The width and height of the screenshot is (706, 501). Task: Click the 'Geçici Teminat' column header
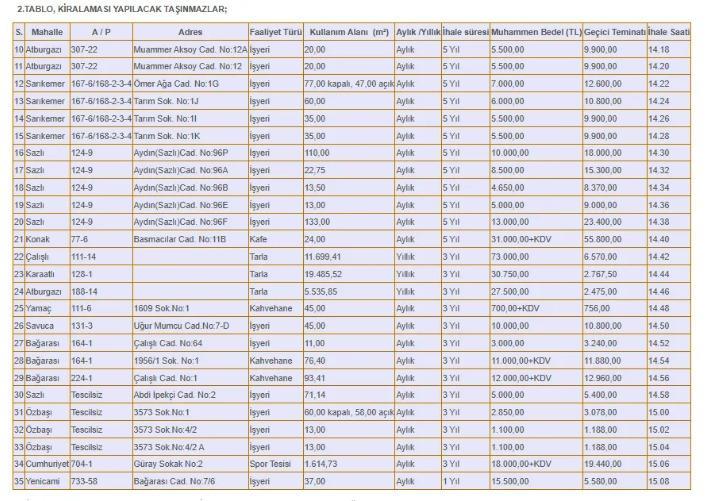(614, 32)
